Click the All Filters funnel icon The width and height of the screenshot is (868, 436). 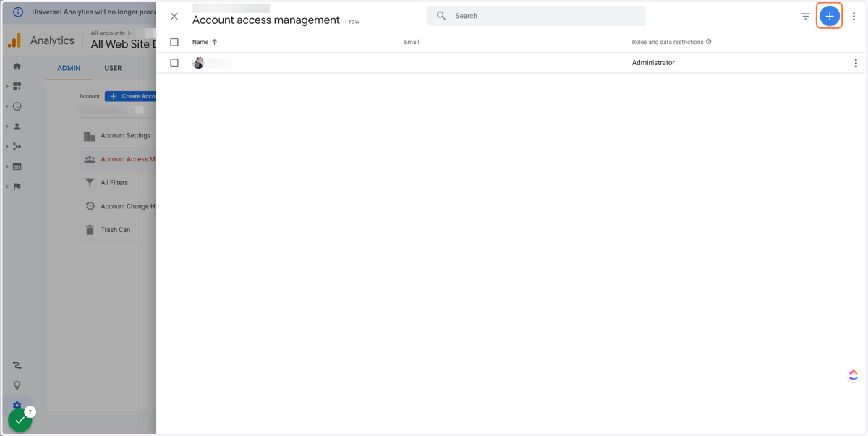click(x=90, y=183)
